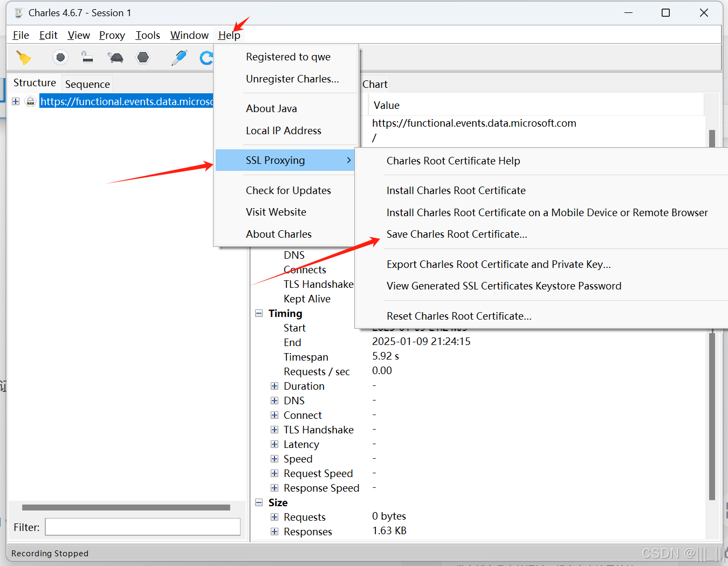728x566 pixels.
Task: Select the Compose pen icon
Action: (x=179, y=57)
